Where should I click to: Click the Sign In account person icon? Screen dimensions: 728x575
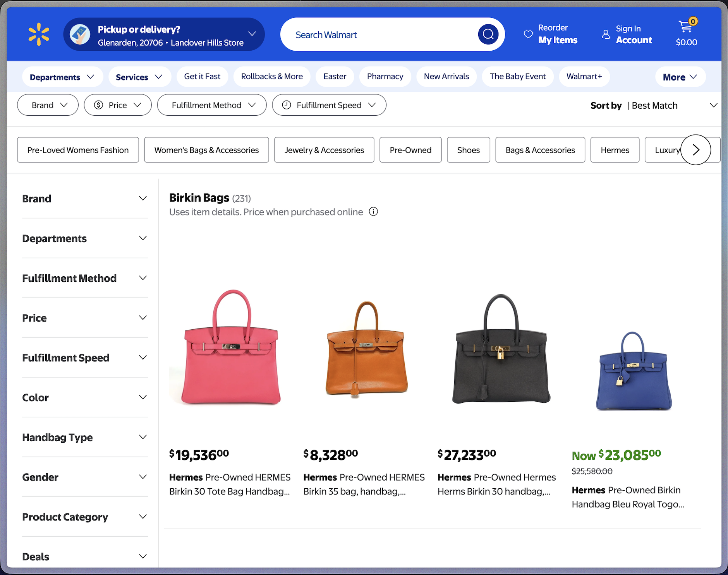606,34
